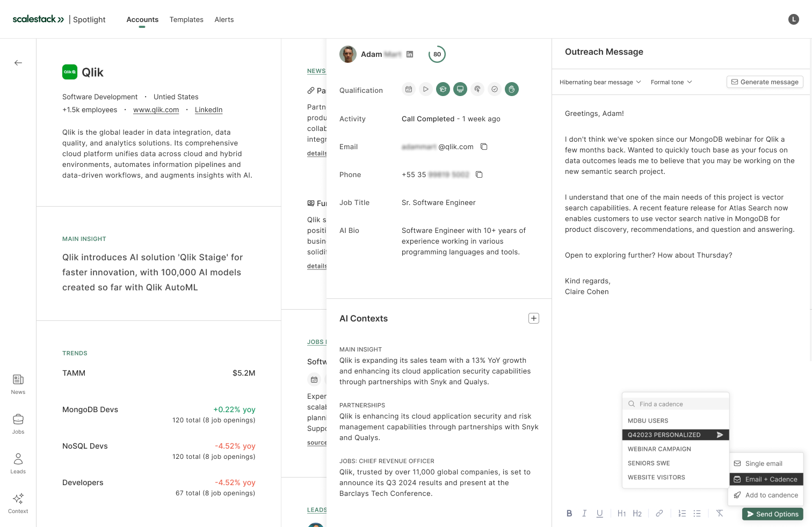Screen dimensions: 812x527
Task: Toggle the fingerprint click qualification badge
Action: [477, 89]
